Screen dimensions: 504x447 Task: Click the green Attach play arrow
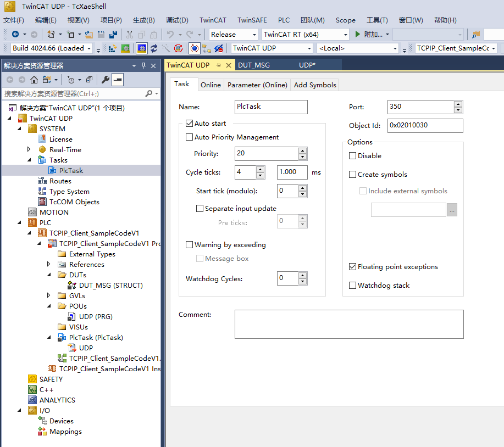pos(357,34)
